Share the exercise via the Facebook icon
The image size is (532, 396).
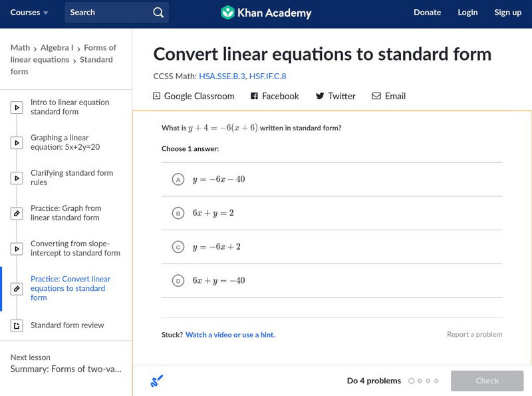click(253, 96)
